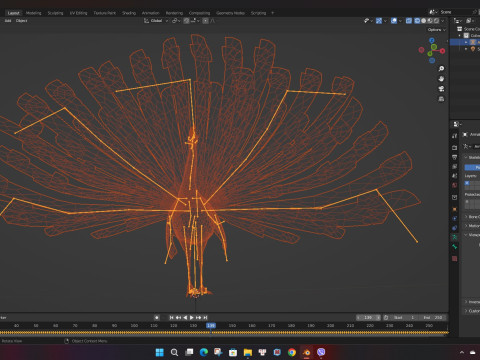This screenshot has width=480, height=360.
Task: Open the Bone properties tab
Action: (x=455, y=247)
